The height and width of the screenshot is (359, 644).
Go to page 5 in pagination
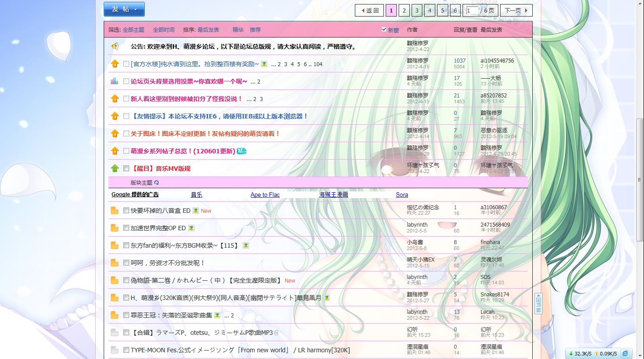click(442, 10)
